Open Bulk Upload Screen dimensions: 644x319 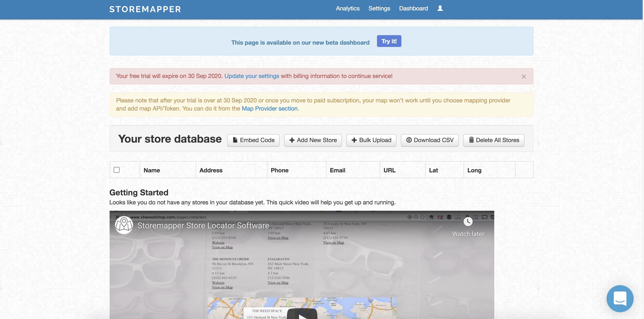[x=371, y=140]
